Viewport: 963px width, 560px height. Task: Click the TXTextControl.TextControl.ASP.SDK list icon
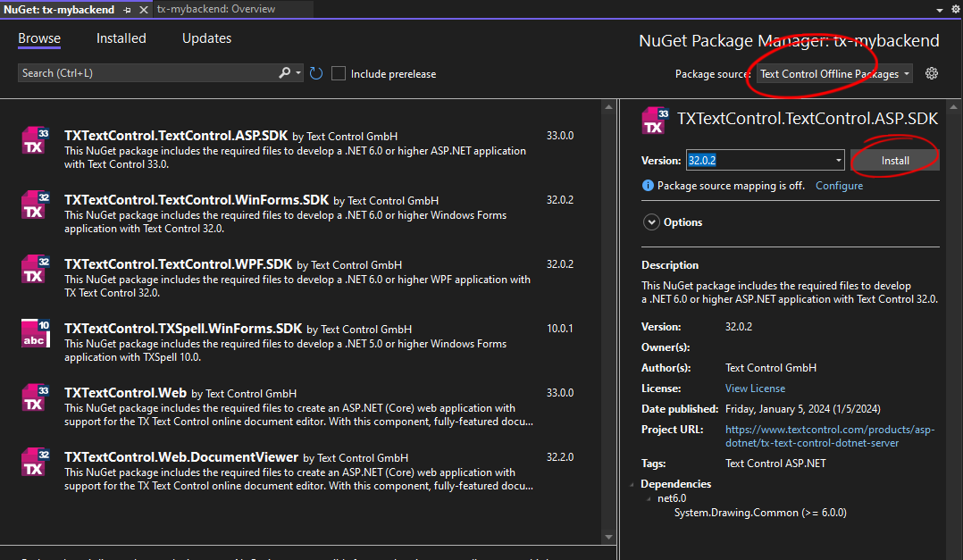pos(36,140)
